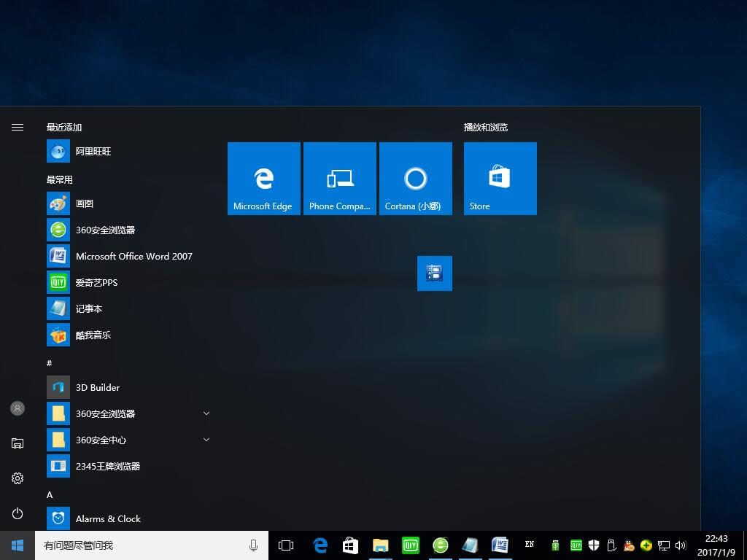Open 3D Builder app
747x560 pixels.
[x=97, y=387]
